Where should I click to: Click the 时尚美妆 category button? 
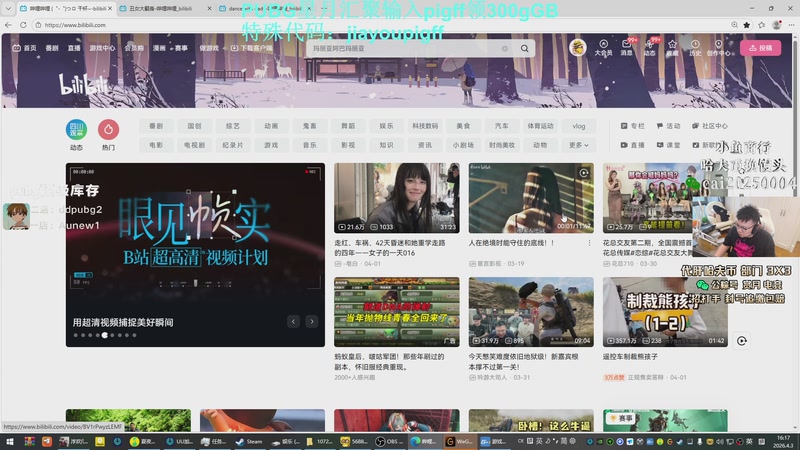502,145
